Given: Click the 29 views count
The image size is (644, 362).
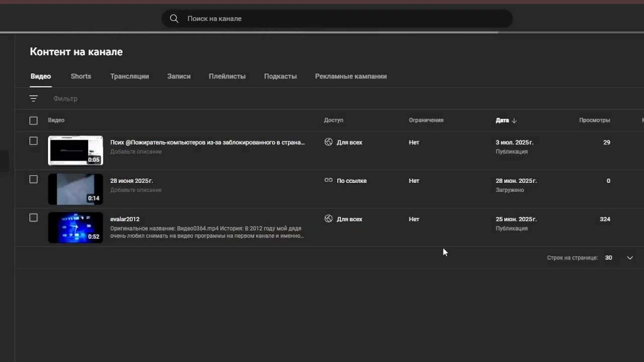Looking at the screenshot, I should point(607,142).
